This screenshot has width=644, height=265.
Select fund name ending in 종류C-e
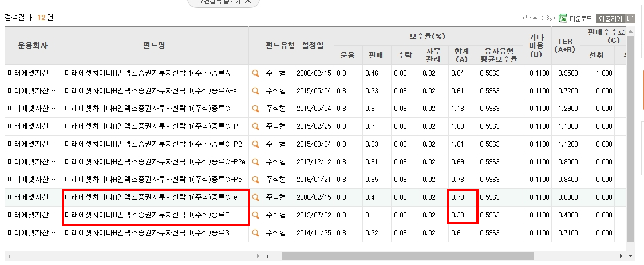coord(151,197)
